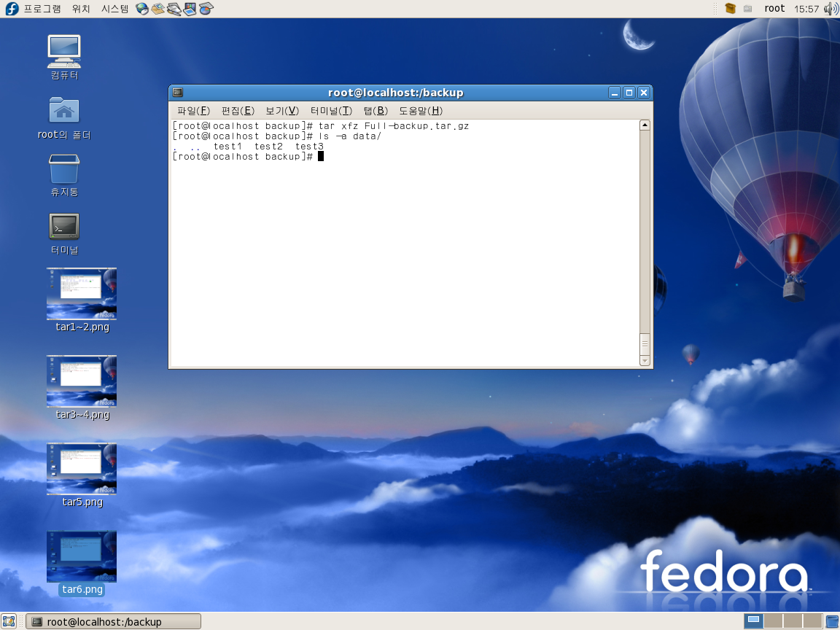Image resolution: width=840 pixels, height=630 pixels.
Task: Launch the Evolution mail icon in the top panel
Action: (x=158, y=9)
